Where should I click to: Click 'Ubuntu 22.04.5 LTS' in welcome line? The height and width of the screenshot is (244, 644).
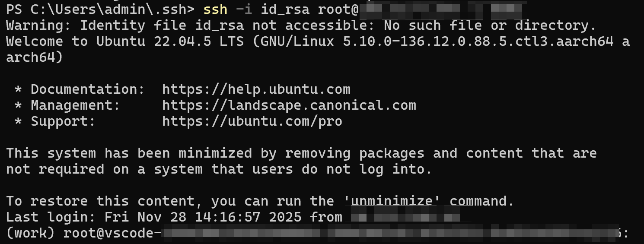170,42
